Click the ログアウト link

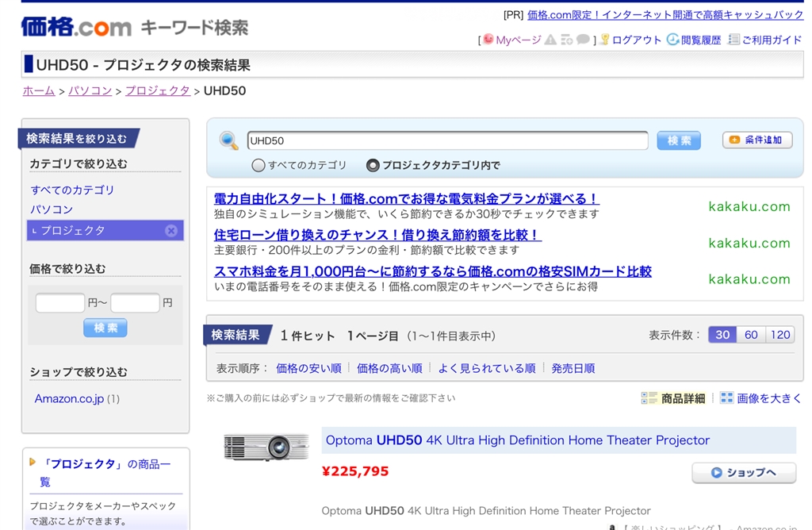[x=637, y=40]
